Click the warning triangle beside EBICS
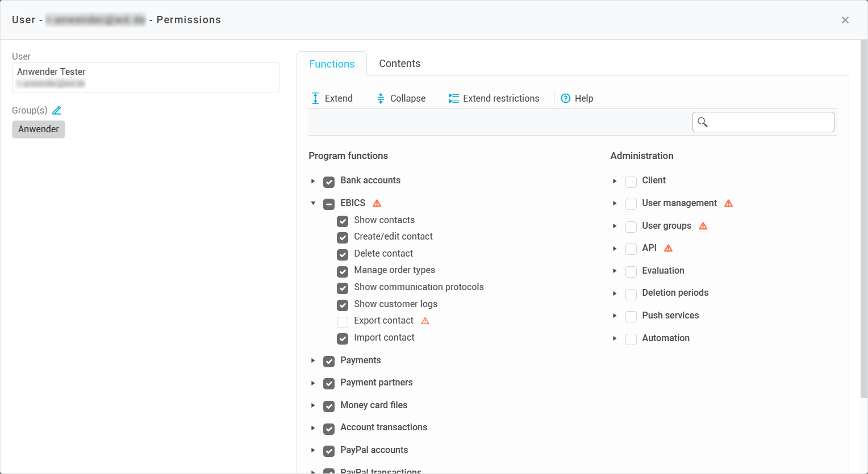Screen dimensions: 868x474 click(377, 203)
